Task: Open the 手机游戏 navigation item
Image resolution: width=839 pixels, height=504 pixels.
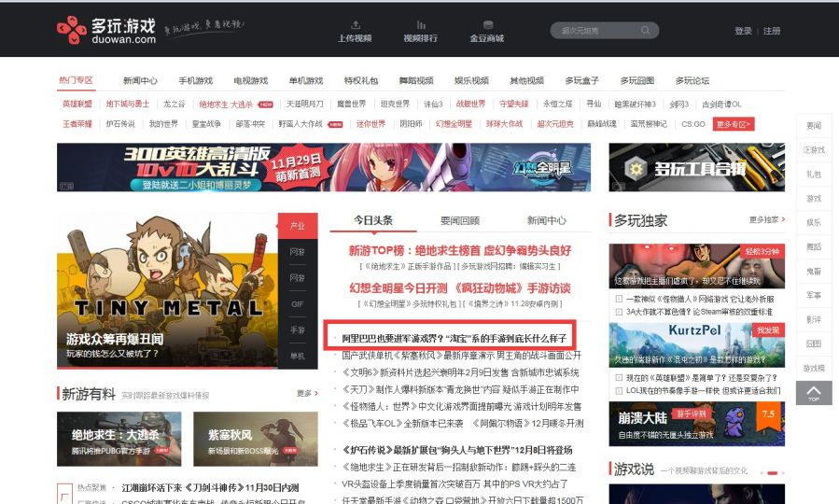Action: click(x=196, y=81)
